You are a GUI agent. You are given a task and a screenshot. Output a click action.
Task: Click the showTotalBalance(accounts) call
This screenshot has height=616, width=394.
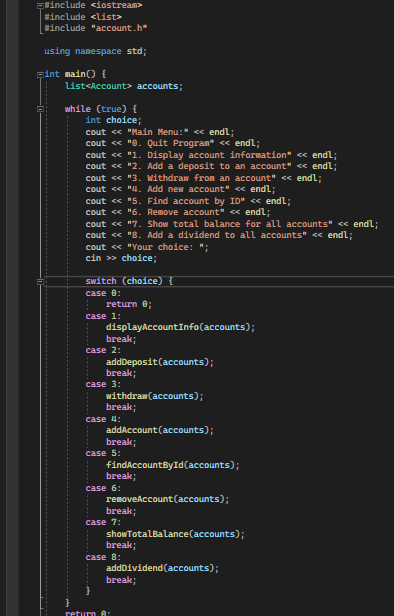pos(175,534)
